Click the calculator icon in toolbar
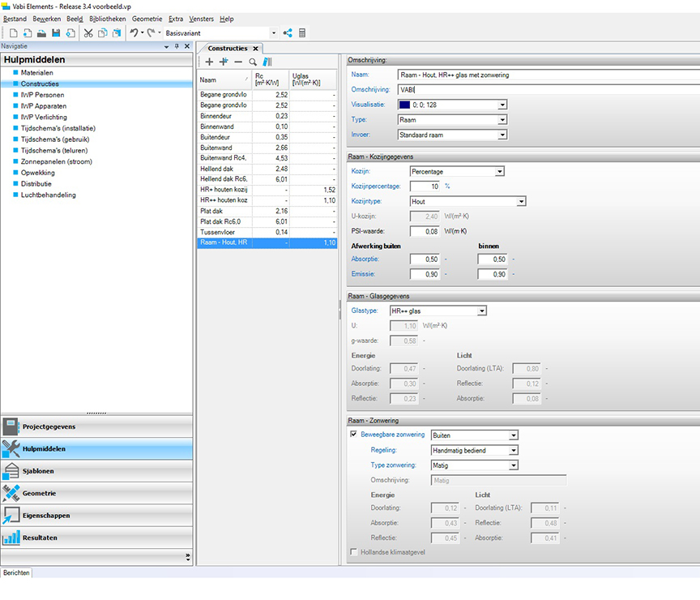The height and width of the screenshot is (600, 700). tap(302, 33)
